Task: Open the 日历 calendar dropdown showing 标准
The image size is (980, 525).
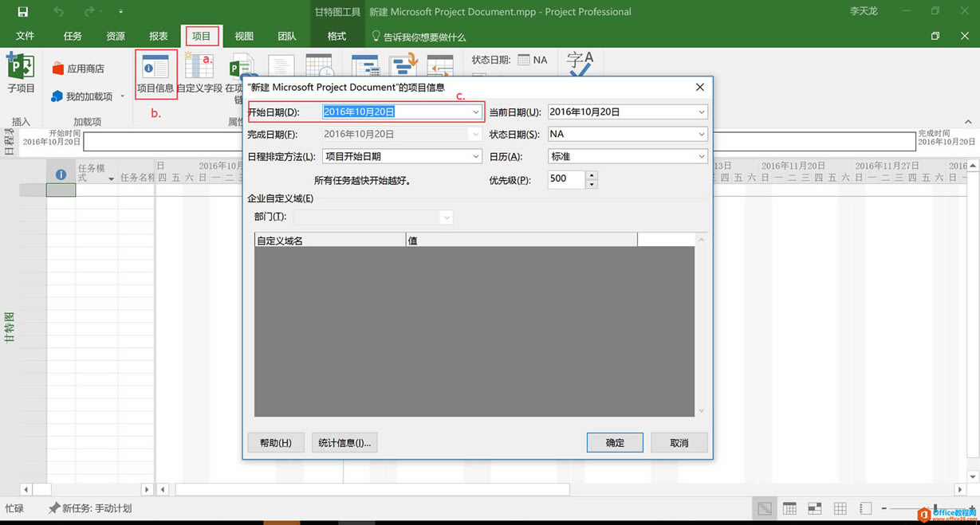Action: 700,156
